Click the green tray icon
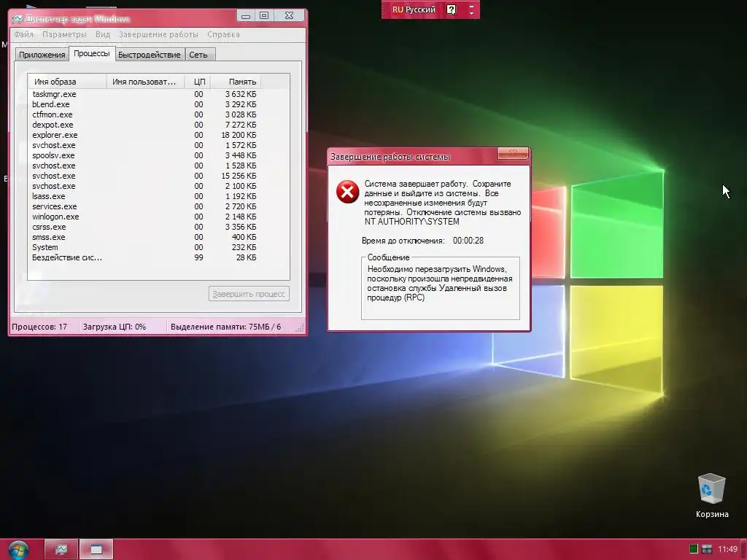This screenshot has height=560, width=747. click(694, 549)
